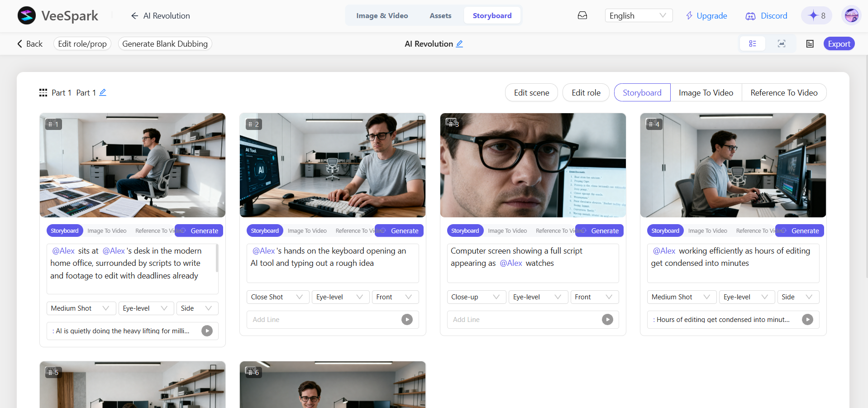Open the Image & Video tab

pos(382,15)
